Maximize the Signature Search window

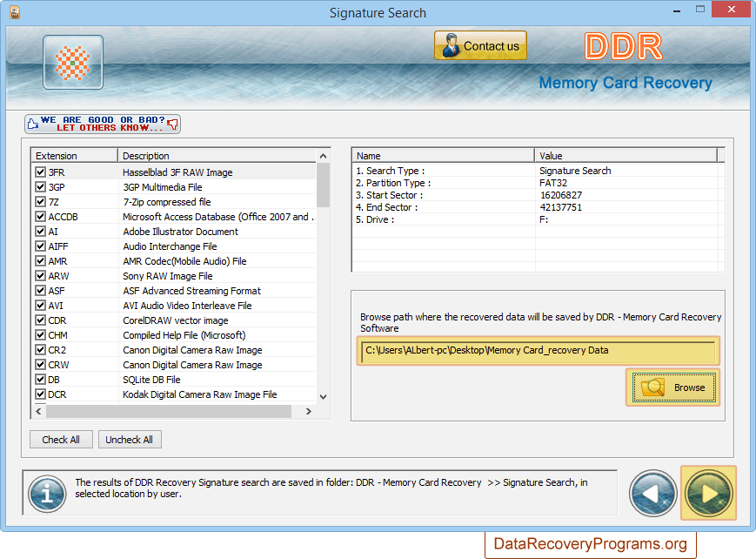pos(700,10)
